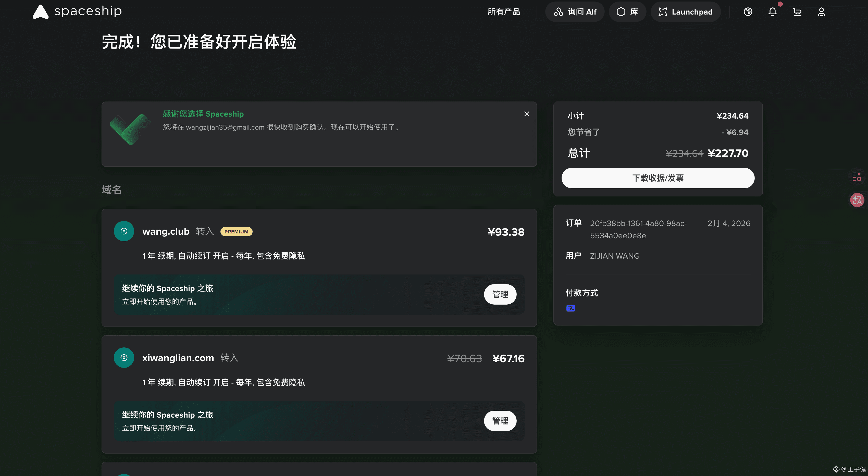
Task: Click 管理 for xiwanglian.com
Action: tap(500, 421)
